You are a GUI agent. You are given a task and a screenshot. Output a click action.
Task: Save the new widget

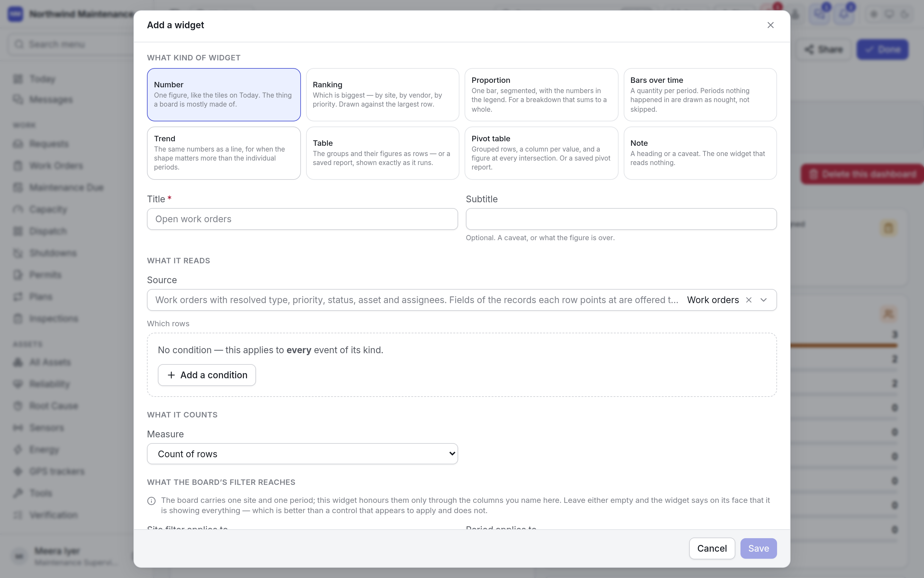pos(758,548)
